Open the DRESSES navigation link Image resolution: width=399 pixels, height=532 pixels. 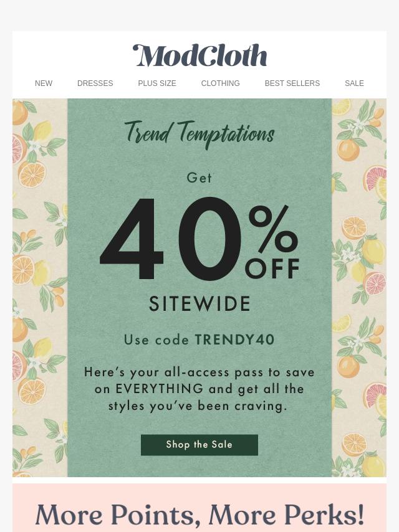click(95, 83)
